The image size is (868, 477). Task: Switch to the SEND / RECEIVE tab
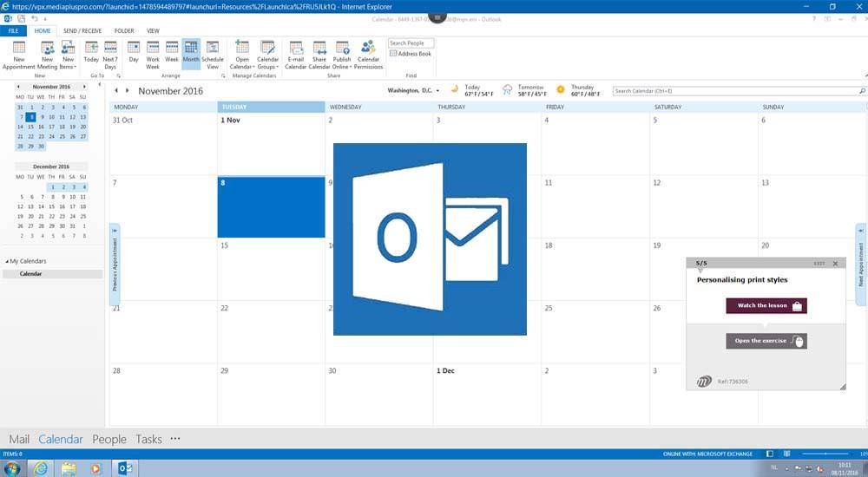click(82, 30)
